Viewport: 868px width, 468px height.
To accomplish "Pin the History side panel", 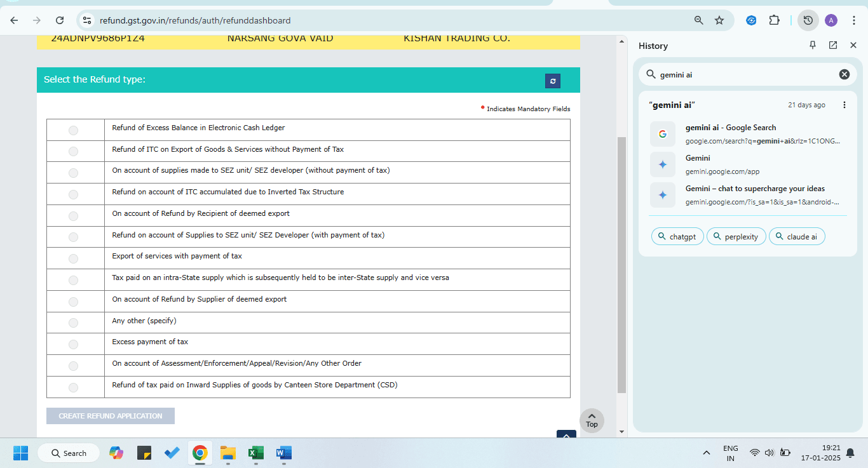I will [813, 45].
